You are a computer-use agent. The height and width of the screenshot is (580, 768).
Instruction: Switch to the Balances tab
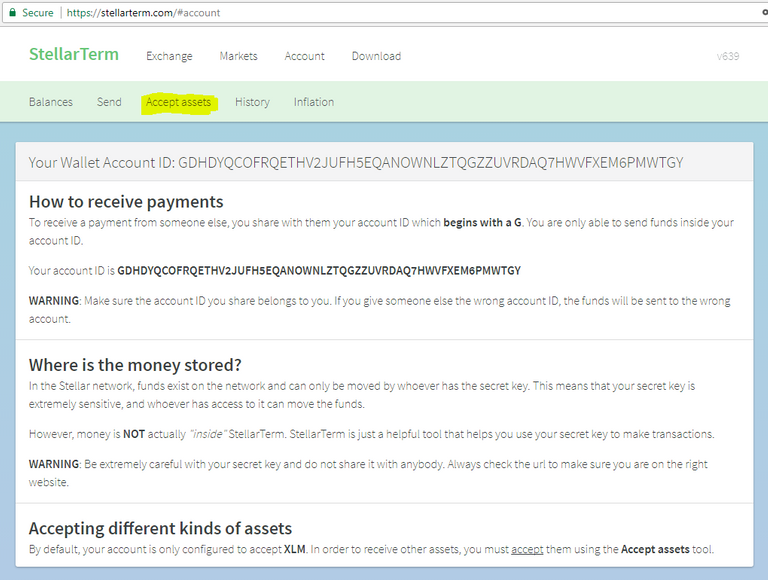click(51, 102)
